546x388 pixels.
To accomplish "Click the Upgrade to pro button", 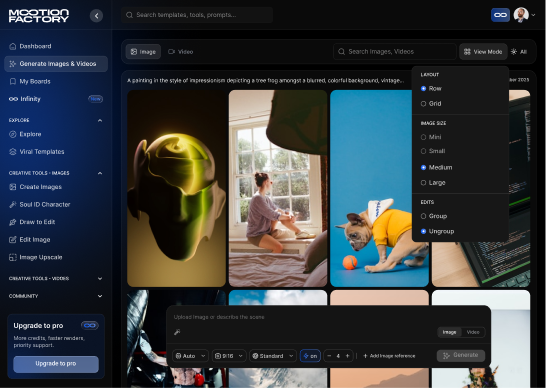I will click(56, 364).
